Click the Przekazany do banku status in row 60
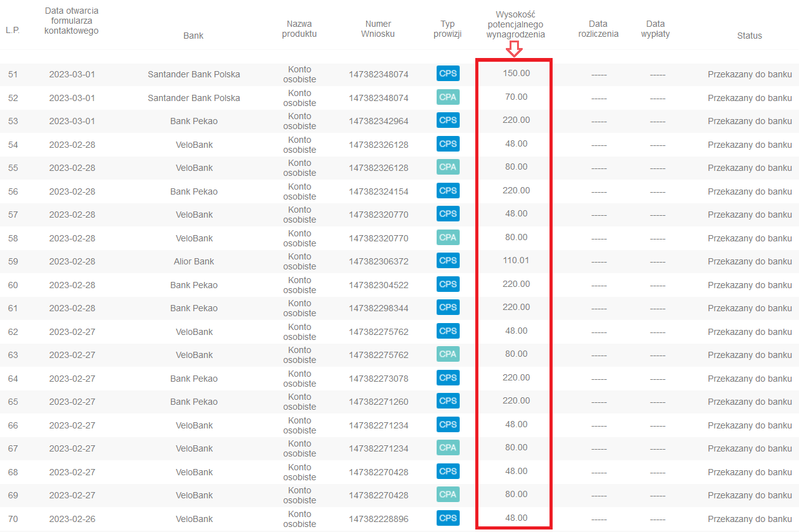Image resolution: width=799 pixels, height=532 pixels. [749, 285]
